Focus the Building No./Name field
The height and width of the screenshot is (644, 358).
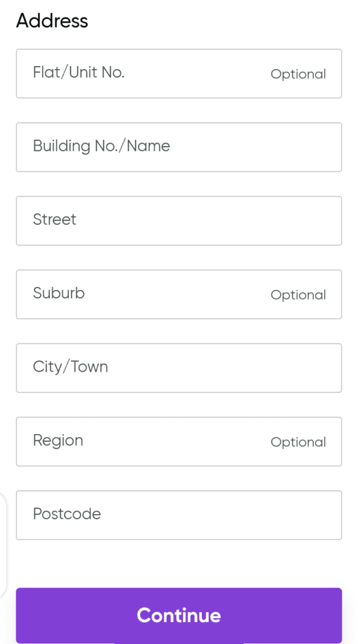coord(179,147)
